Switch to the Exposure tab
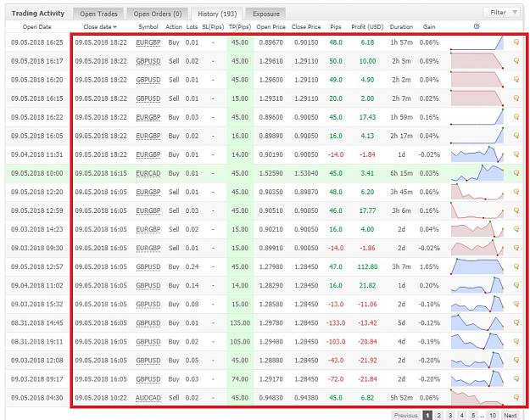530x420 pixels. (266, 14)
